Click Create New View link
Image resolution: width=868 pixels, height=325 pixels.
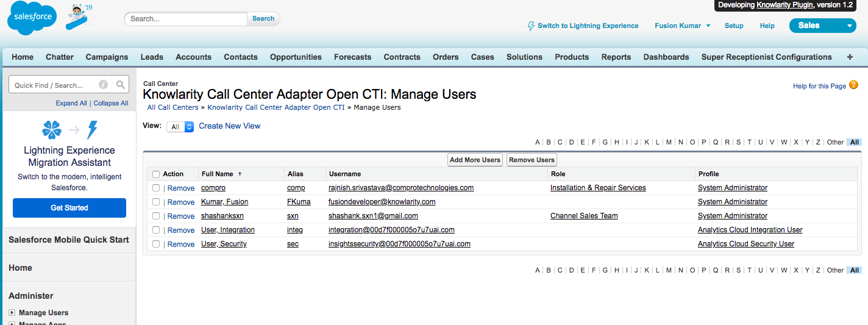tap(230, 126)
